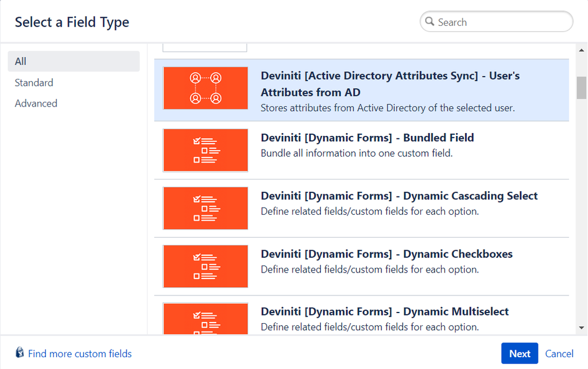
Task: Switch to the Standard field category
Action: [x=34, y=82]
